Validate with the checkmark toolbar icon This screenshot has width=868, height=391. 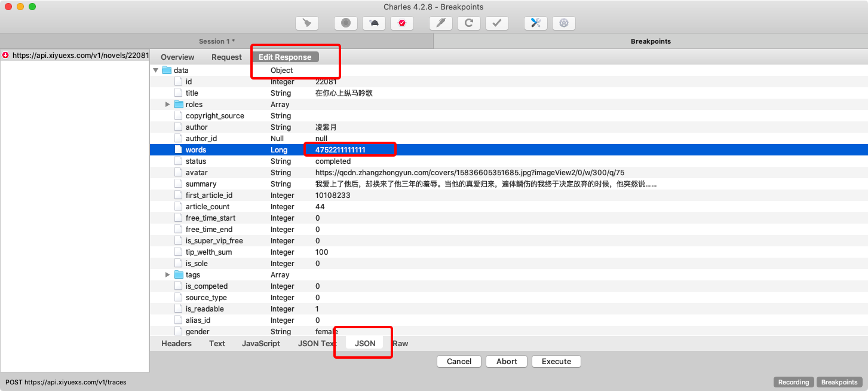[x=496, y=23]
